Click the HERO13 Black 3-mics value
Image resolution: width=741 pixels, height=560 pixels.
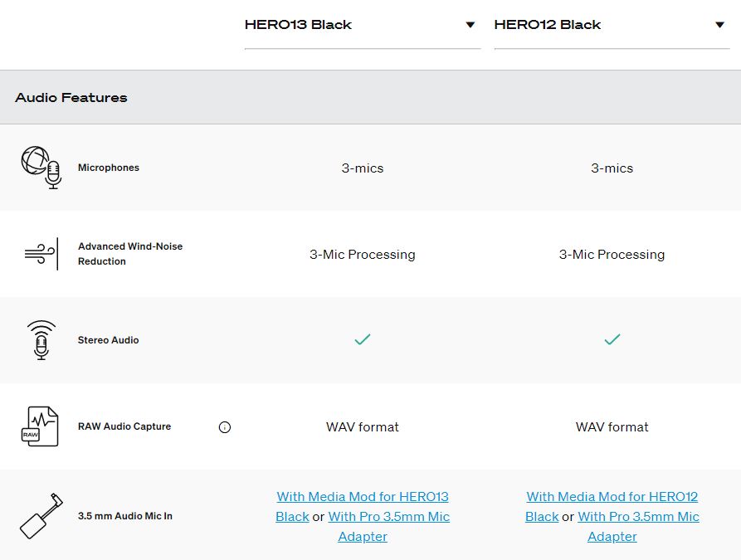pyautogui.click(x=363, y=168)
